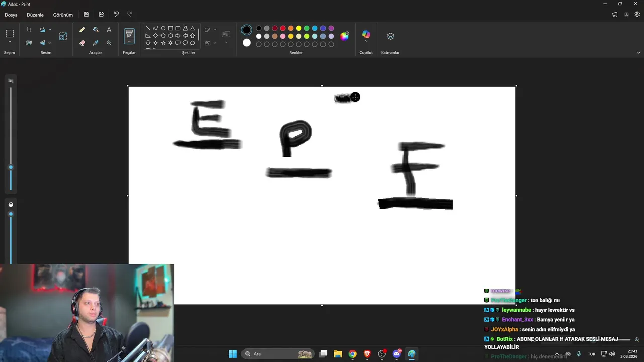Activate the Color 1 black circle

(247, 30)
